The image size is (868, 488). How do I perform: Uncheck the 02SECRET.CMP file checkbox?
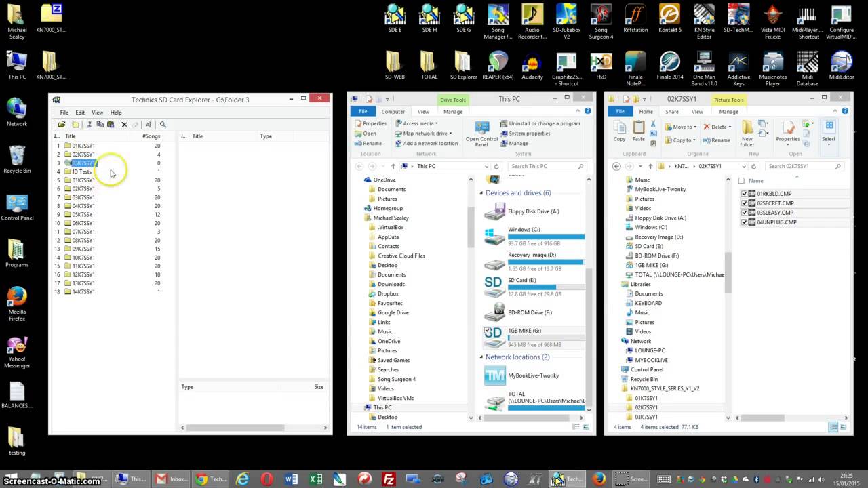744,203
